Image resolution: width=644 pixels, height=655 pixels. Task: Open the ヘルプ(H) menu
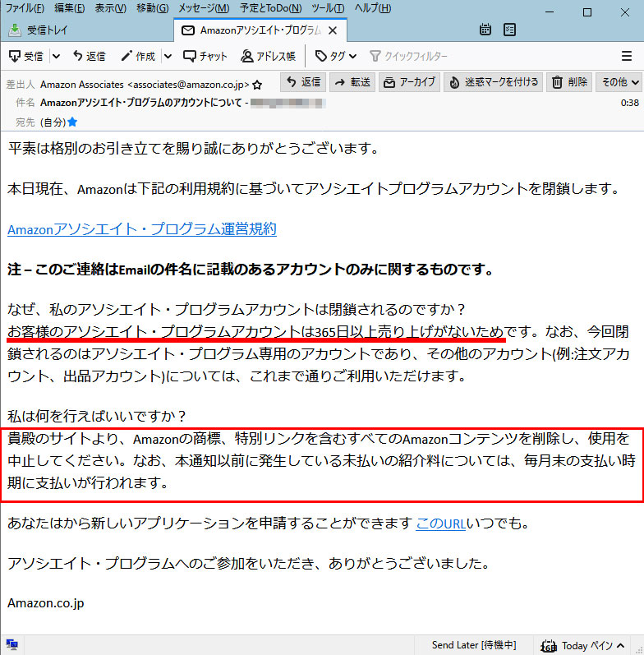pos(373,8)
